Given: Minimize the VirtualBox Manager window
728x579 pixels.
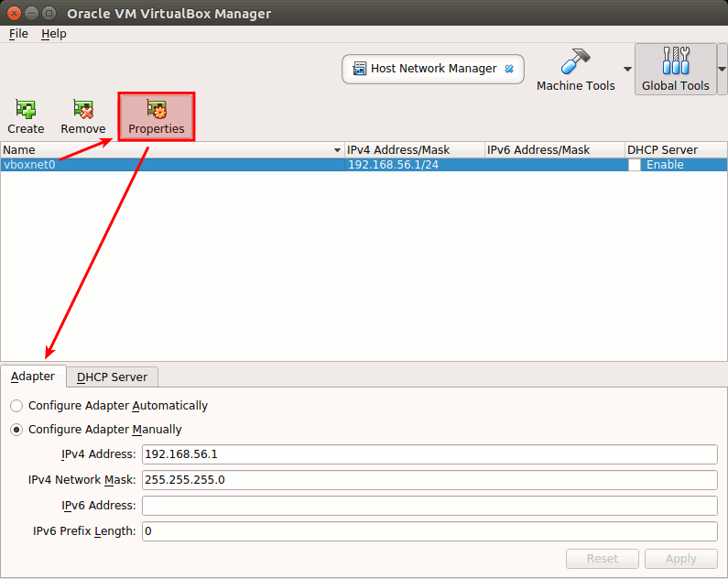Looking at the screenshot, I should point(31,13).
